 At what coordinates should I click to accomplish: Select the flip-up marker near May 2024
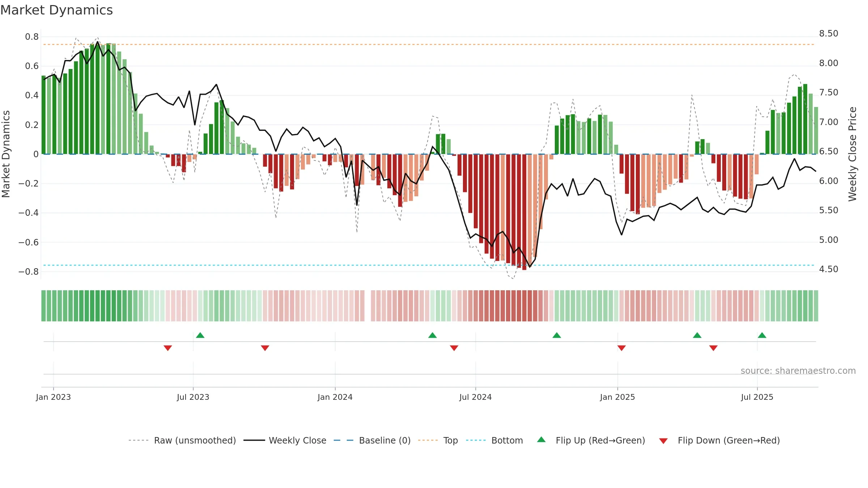[x=433, y=335]
